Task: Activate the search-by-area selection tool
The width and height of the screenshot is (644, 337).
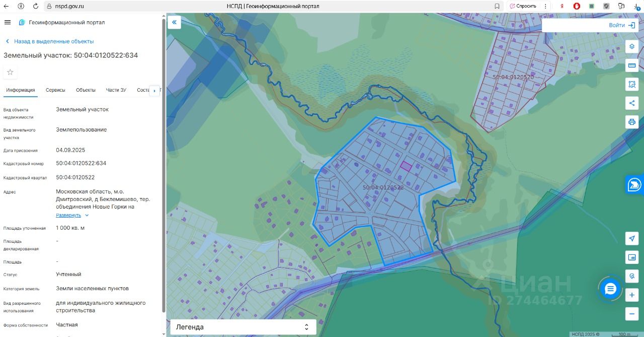Action: (x=632, y=84)
